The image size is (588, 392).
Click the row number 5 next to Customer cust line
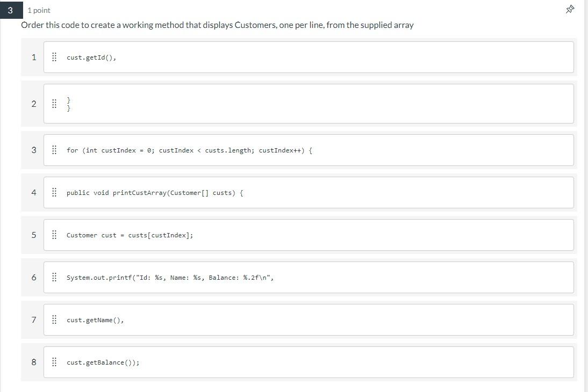coord(33,235)
